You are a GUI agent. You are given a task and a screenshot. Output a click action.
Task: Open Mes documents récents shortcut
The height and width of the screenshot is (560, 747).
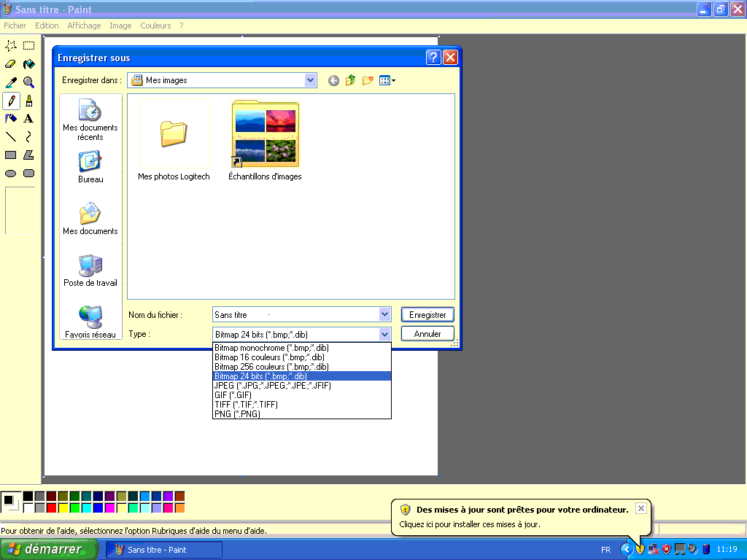coord(90,120)
